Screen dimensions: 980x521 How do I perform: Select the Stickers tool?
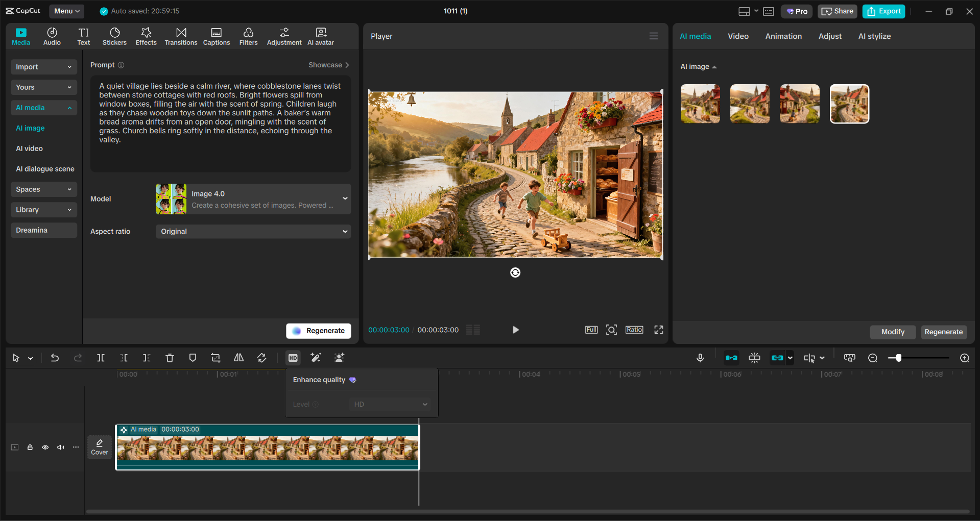point(114,36)
